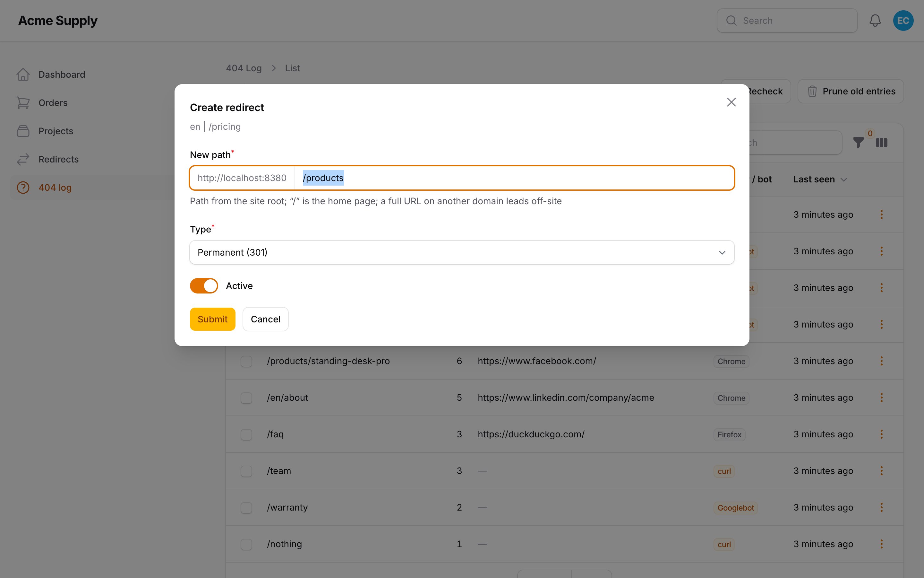The width and height of the screenshot is (924, 578).
Task: Click the https://www.facebook.com/ referrer cell
Action: click(536, 361)
